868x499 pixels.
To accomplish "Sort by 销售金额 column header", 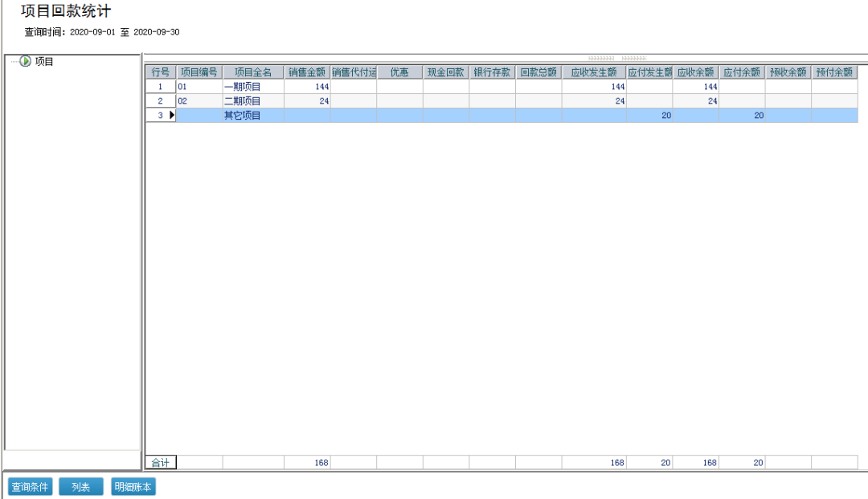I will coord(307,72).
